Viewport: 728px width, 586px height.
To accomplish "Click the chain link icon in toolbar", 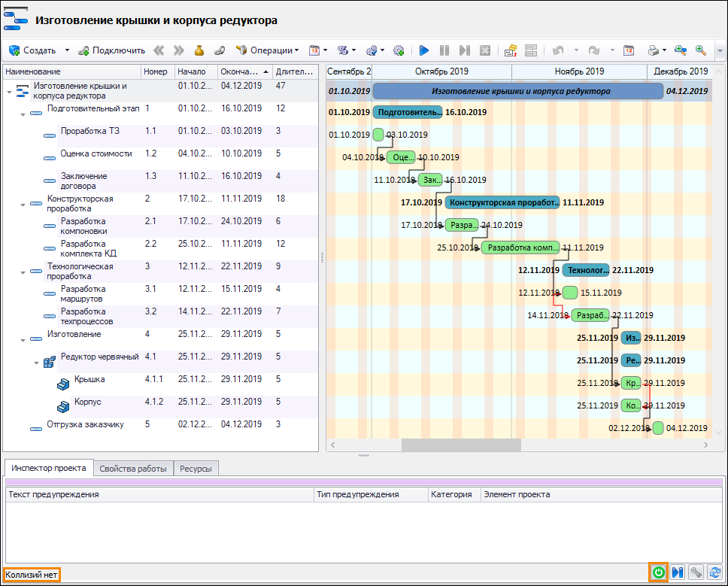I will pyautogui.click(x=220, y=50).
